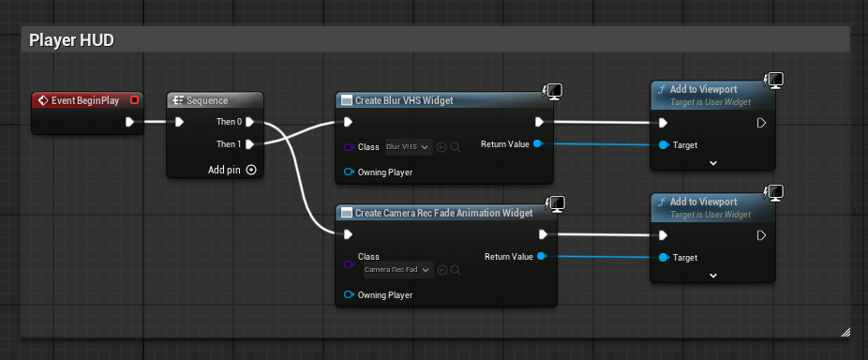Click Create Blur VHS Widget output exec pin

pyautogui.click(x=539, y=122)
